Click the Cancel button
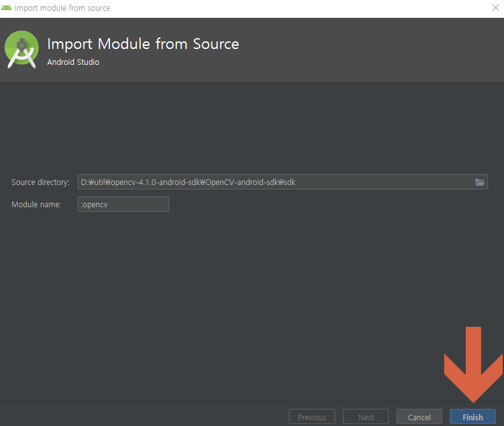Image resolution: width=504 pixels, height=426 pixels. (419, 416)
